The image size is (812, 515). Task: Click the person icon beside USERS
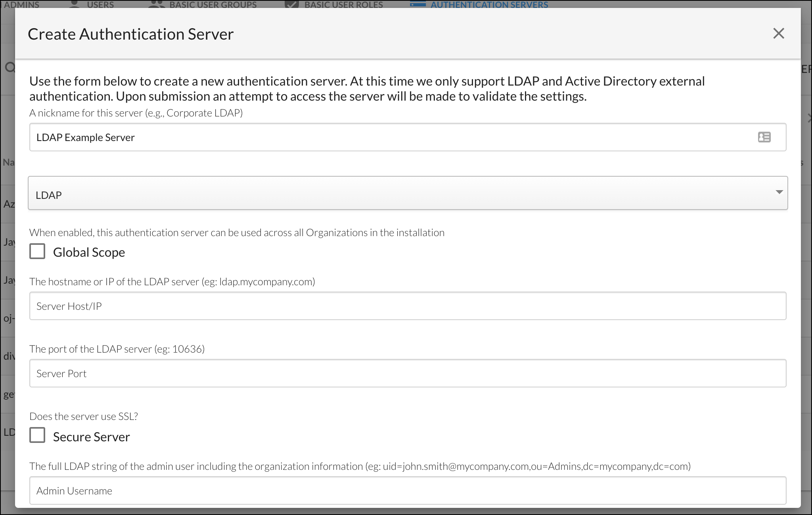pyautogui.click(x=74, y=4)
